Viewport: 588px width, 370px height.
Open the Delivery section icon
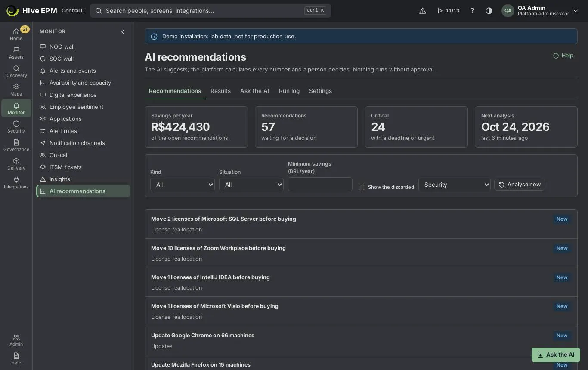click(16, 164)
